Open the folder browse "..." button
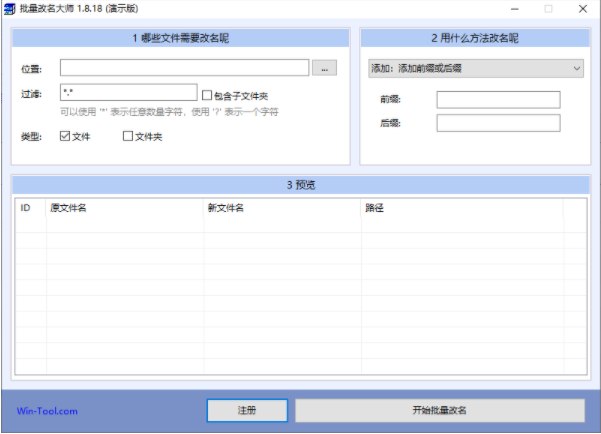 pos(325,68)
